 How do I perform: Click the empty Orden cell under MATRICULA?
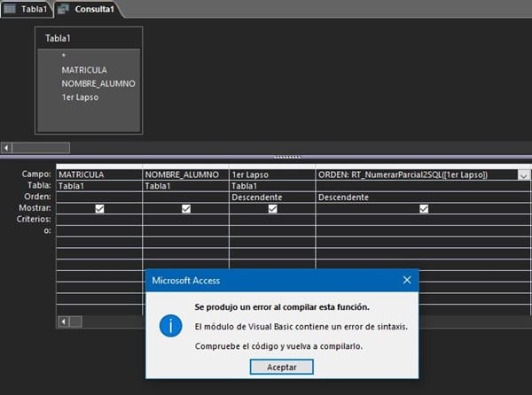click(x=99, y=197)
